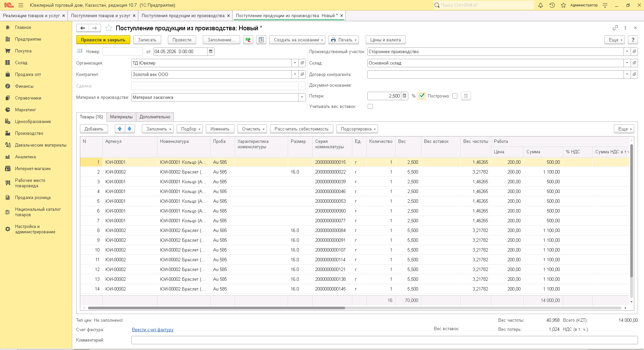Check the Учитывать вес вставок box
Image resolution: width=644 pixels, height=350 pixels.
(370, 106)
